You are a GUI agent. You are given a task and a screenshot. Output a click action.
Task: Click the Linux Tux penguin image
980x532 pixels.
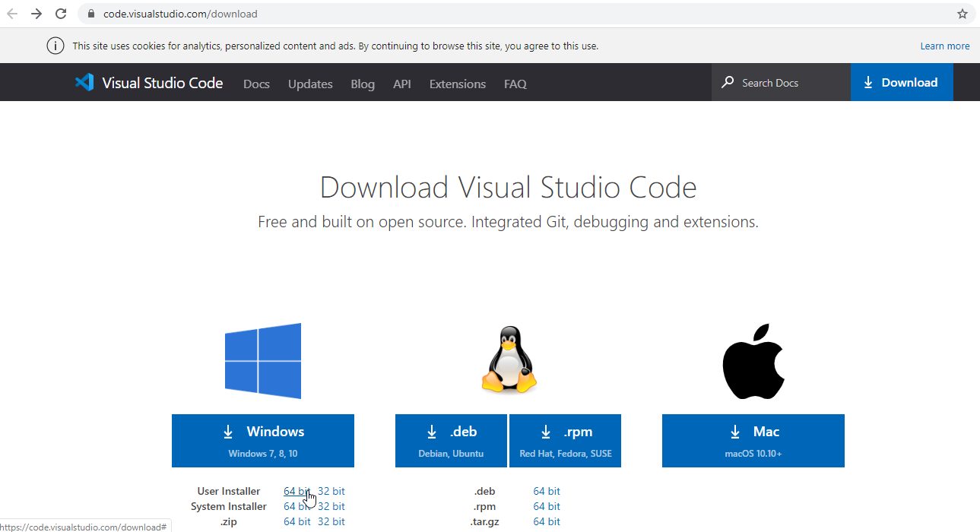pyautogui.click(x=509, y=360)
